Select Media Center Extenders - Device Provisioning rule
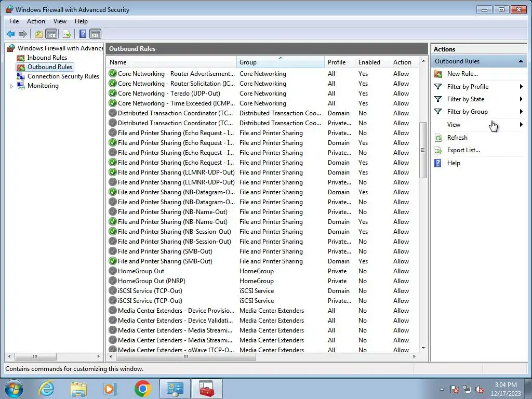Viewport: 532px width, 399px height. click(263, 311)
